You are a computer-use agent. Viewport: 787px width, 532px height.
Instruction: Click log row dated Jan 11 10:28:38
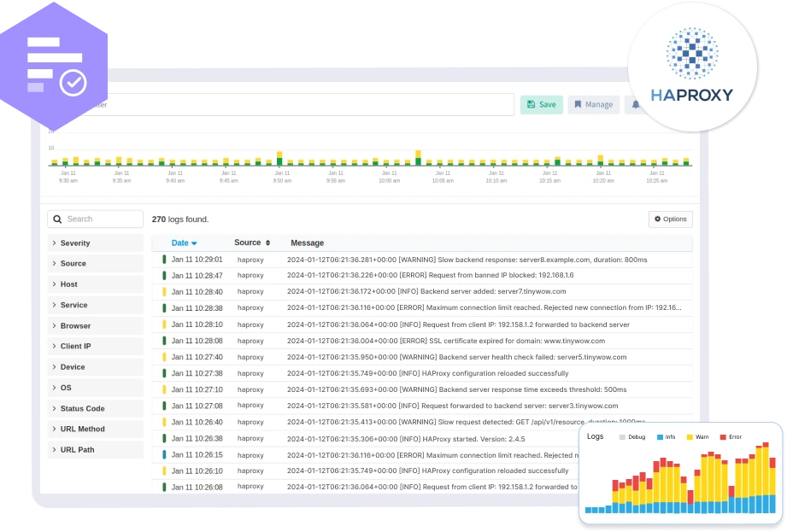[422, 308]
